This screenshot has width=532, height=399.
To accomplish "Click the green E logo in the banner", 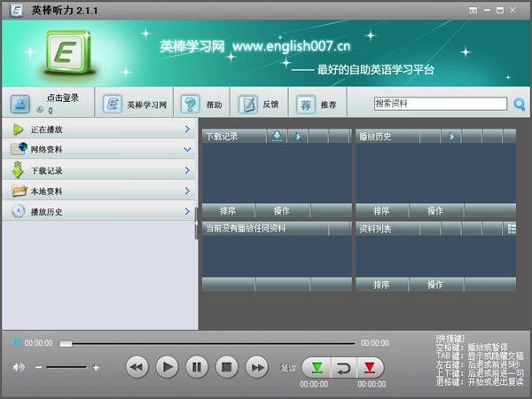I will click(69, 52).
